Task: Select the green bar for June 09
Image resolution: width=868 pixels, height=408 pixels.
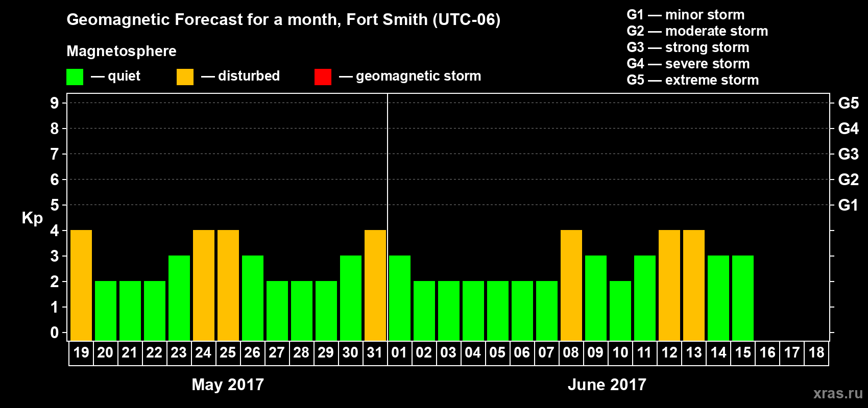Action: pos(596,298)
